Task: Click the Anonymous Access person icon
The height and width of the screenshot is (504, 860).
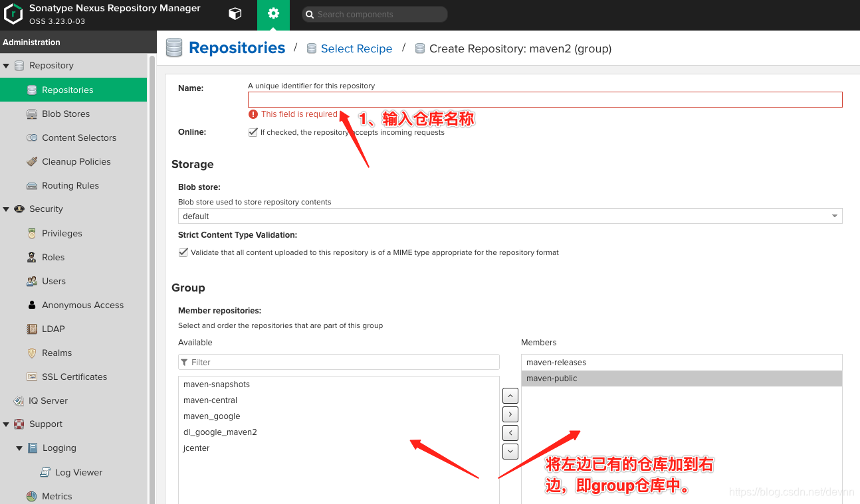Action: pyautogui.click(x=32, y=305)
